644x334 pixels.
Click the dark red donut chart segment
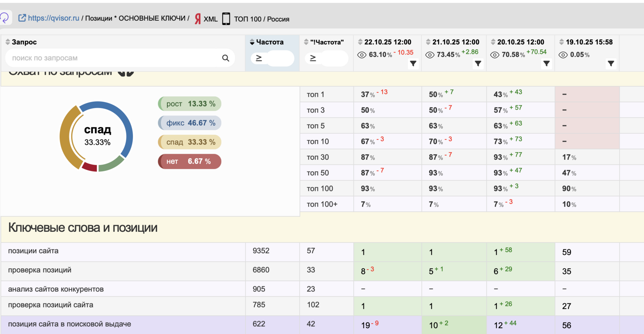tap(90, 167)
